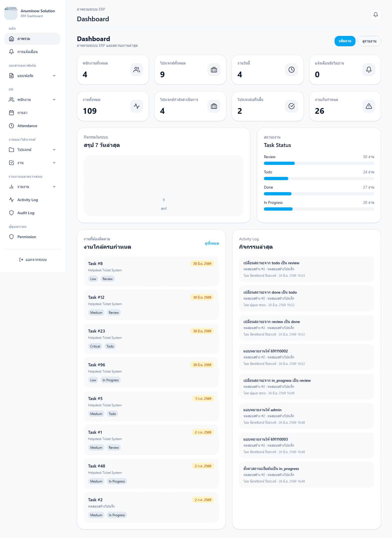Click the bar chart icon beside รายงาน
This screenshot has height=538, width=392.
pyautogui.click(x=11, y=187)
